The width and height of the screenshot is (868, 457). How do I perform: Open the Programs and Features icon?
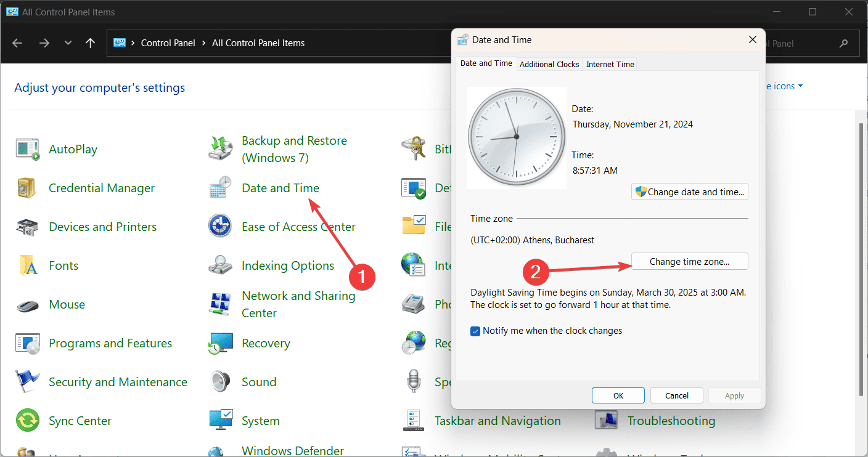click(x=28, y=343)
